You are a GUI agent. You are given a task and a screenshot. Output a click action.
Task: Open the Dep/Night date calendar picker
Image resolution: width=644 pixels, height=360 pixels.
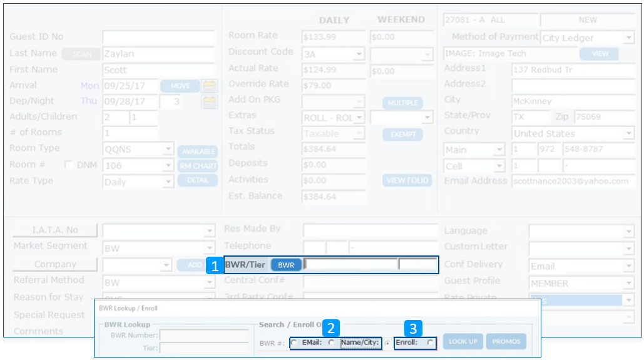click(209, 101)
